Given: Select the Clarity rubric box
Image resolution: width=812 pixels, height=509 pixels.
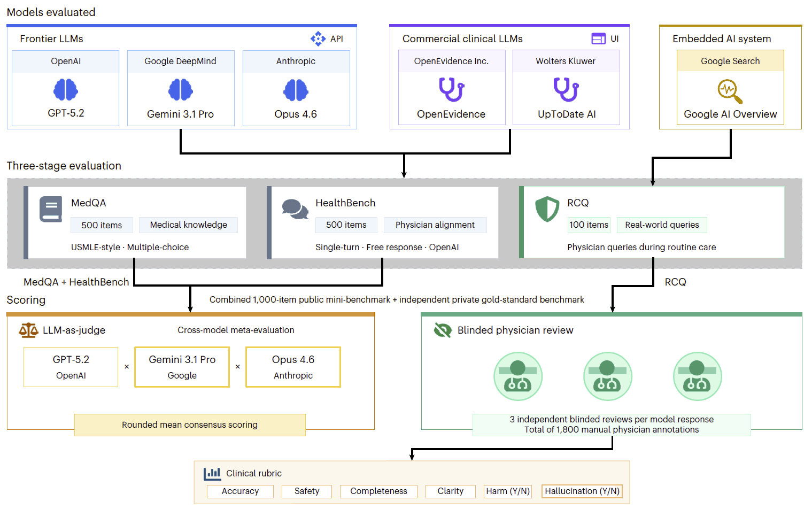Looking at the screenshot, I should pyautogui.click(x=451, y=491).
